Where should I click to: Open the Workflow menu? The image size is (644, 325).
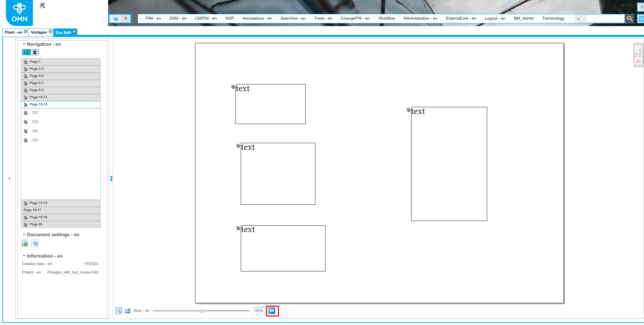[386, 18]
